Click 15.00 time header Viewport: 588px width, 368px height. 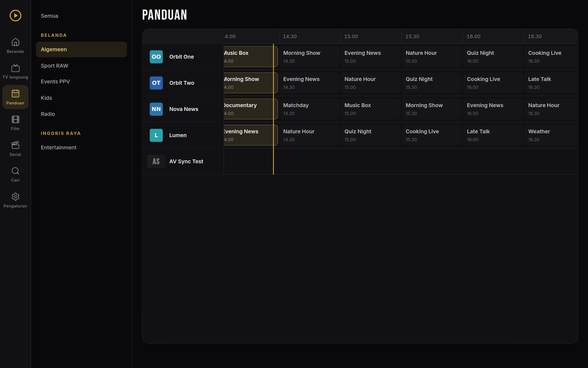click(351, 36)
